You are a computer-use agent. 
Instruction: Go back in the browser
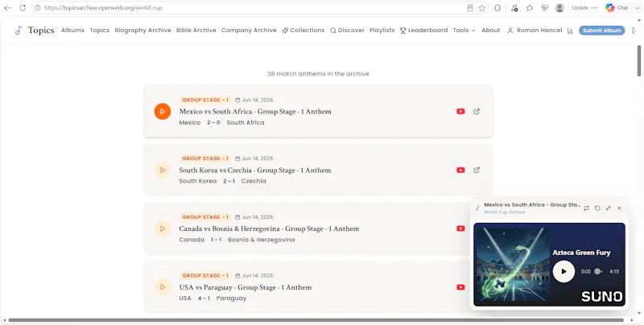tap(7, 8)
